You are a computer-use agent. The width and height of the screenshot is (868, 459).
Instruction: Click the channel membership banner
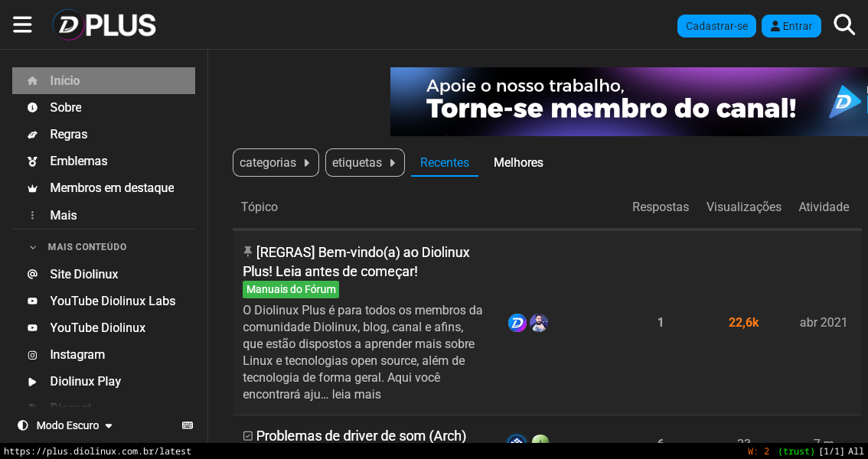(628, 102)
